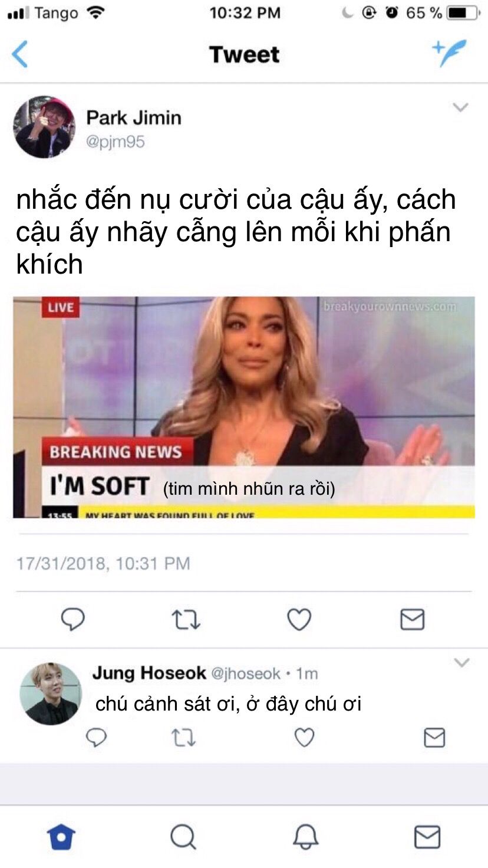Tap the back arrow in header
The width and height of the screenshot is (488, 868).
(19, 55)
